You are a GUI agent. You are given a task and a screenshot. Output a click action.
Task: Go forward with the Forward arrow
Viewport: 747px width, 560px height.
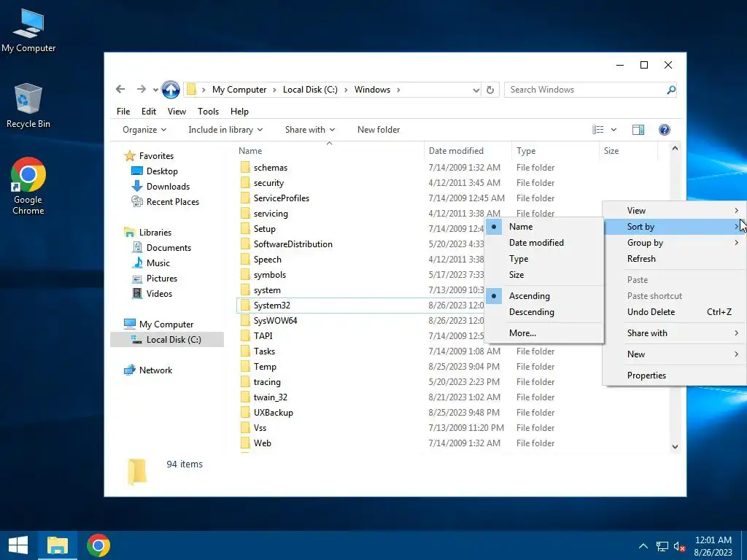tap(141, 89)
